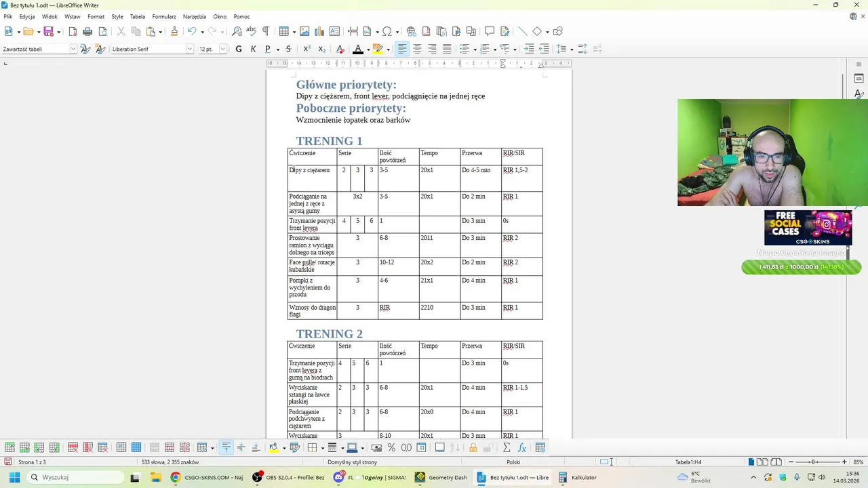This screenshot has height=488, width=868.
Task: Click the font color swatch (A)
Action: coord(358,49)
